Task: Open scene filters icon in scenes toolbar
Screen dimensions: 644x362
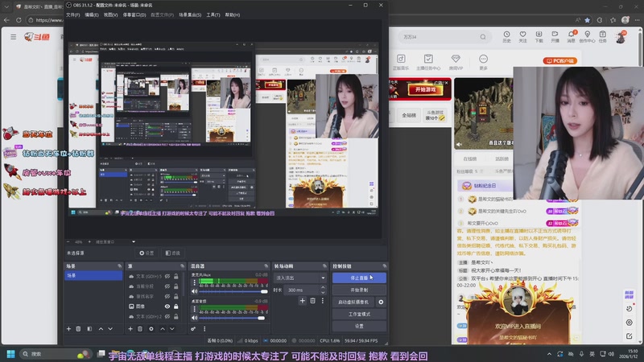Action: [89, 329]
